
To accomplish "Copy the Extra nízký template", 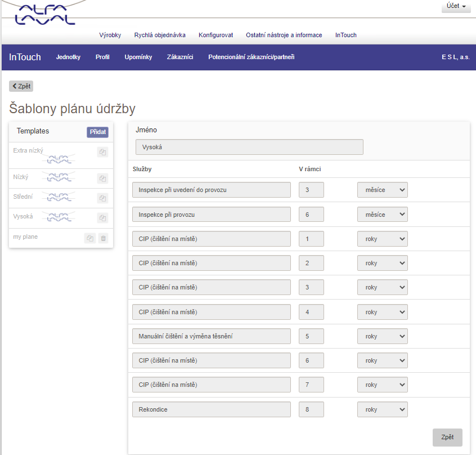I will tap(102, 152).
